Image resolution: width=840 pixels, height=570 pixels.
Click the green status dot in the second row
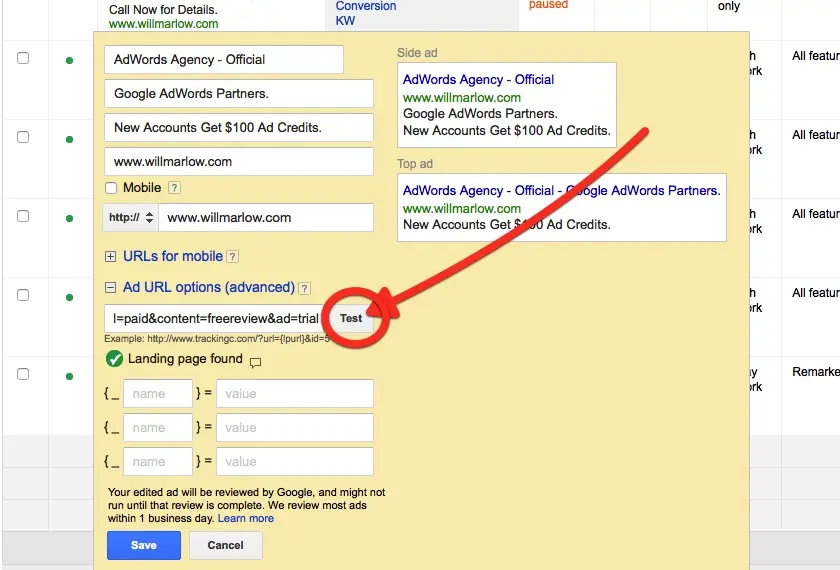point(69,139)
